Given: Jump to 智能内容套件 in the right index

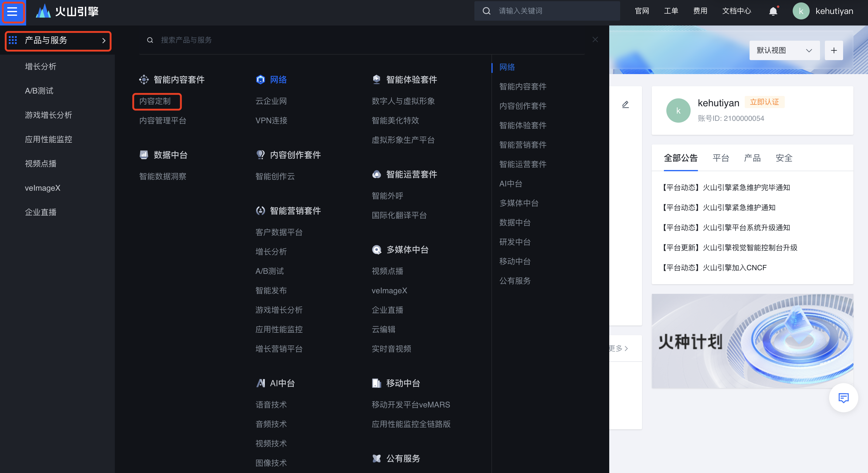Looking at the screenshot, I should 523,87.
